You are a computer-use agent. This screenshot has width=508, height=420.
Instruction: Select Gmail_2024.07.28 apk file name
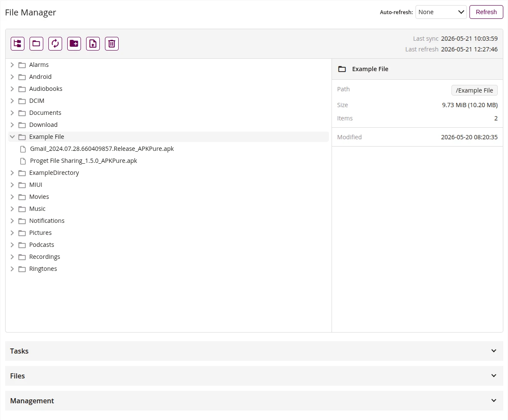click(102, 149)
